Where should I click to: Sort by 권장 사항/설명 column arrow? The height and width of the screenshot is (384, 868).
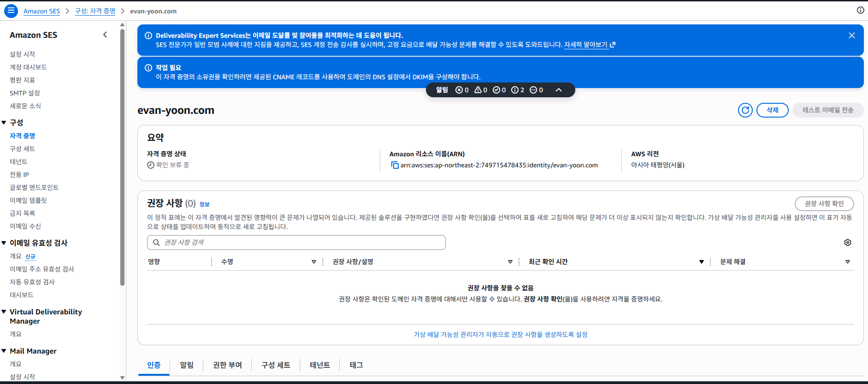coord(510,262)
